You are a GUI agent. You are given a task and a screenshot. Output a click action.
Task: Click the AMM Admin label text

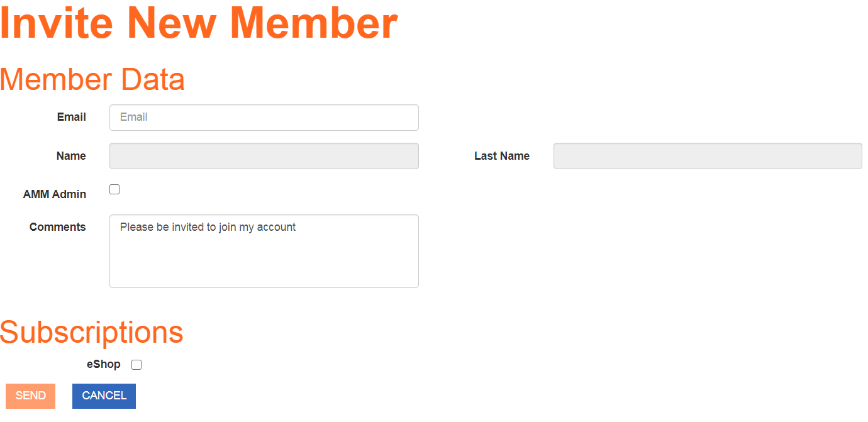click(x=55, y=194)
